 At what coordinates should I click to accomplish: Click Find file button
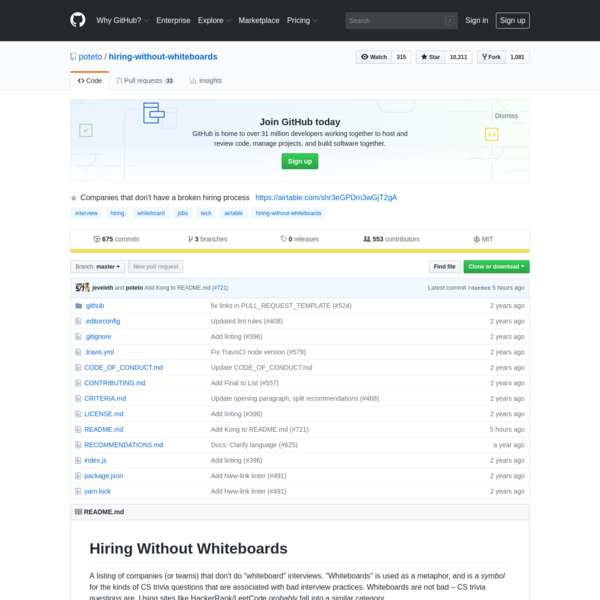(x=444, y=267)
